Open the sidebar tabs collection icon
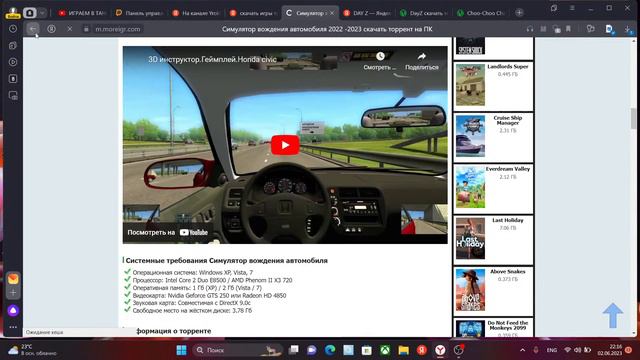Viewport: 640px width, 360px height. point(13,45)
